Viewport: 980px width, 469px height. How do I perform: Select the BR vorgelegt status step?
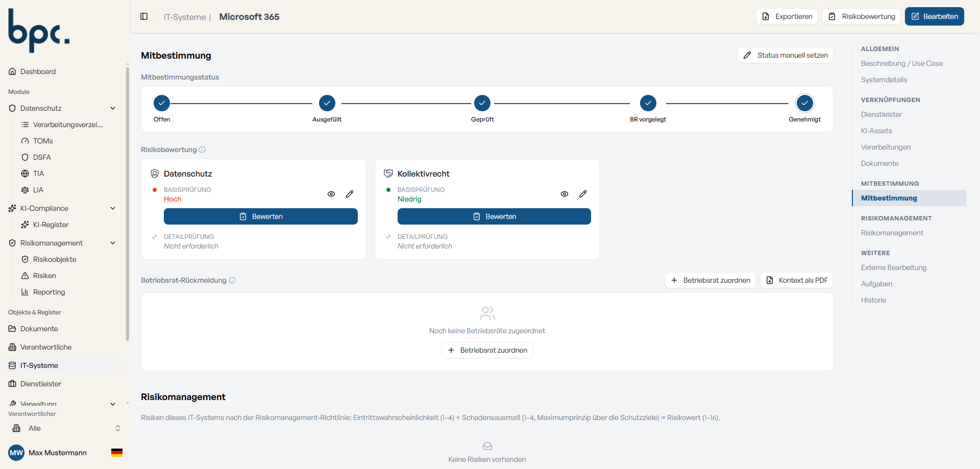coord(648,103)
